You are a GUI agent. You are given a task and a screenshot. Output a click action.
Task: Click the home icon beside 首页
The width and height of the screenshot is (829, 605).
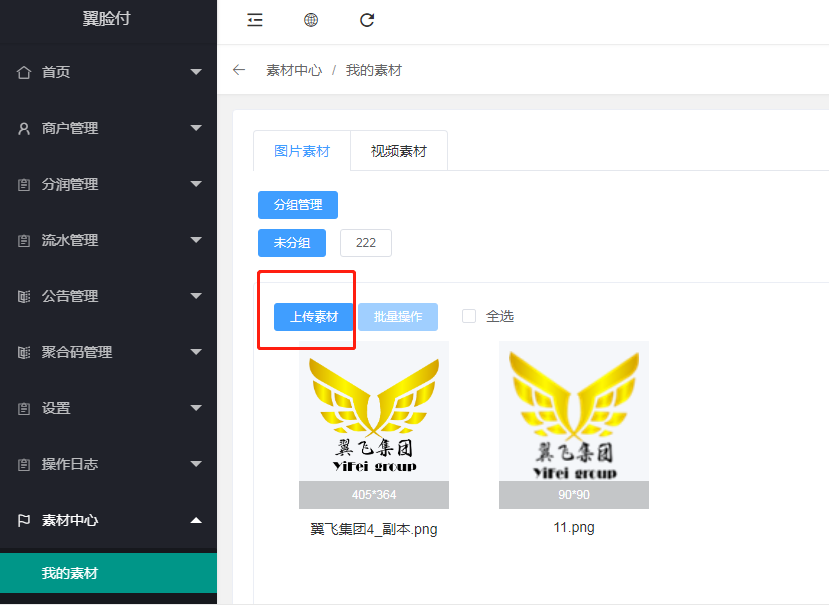click(x=24, y=72)
